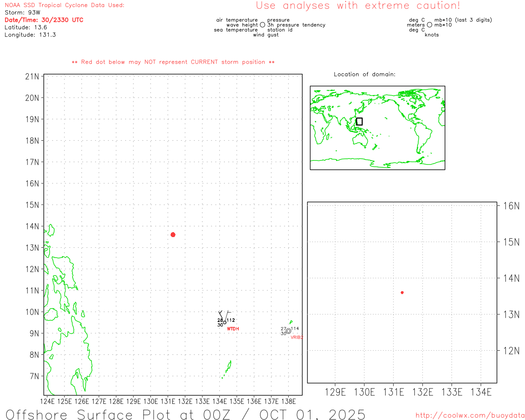Click the red storm dot on zoomed inset map
The width and height of the screenshot is (525, 420).
pyautogui.click(x=402, y=292)
